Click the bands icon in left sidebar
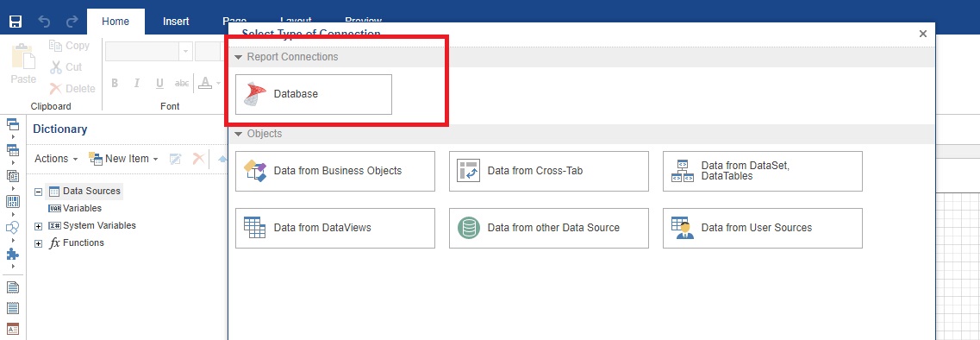 tap(13, 124)
